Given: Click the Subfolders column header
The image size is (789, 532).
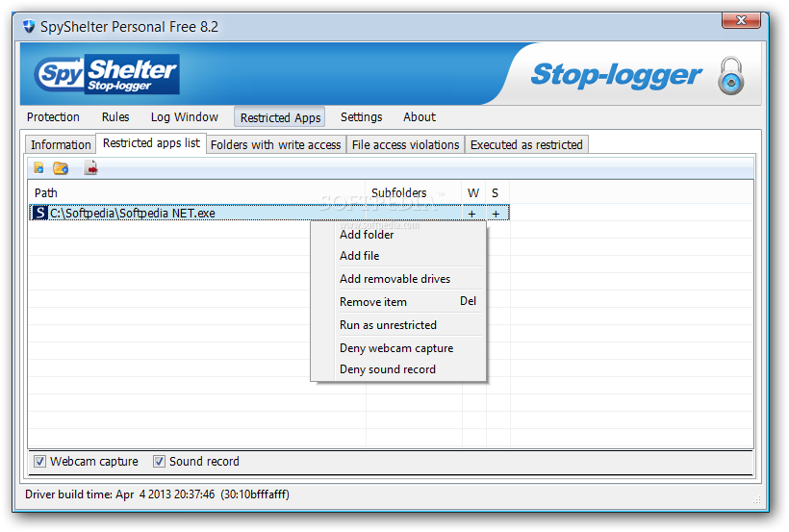Looking at the screenshot, I should tap(414, 192).
